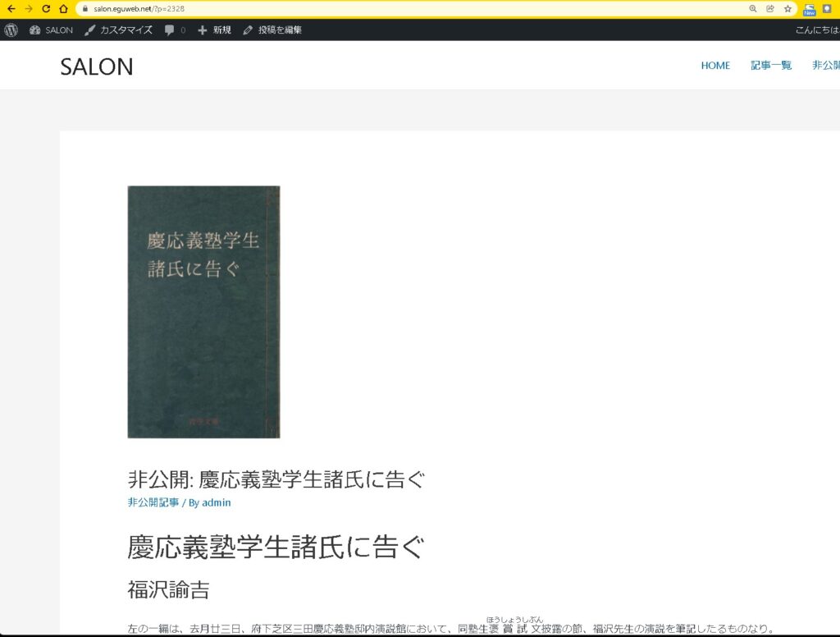Click the browser back arrow
Viewport: 840px width, 637px height.
tap(11, 8)
